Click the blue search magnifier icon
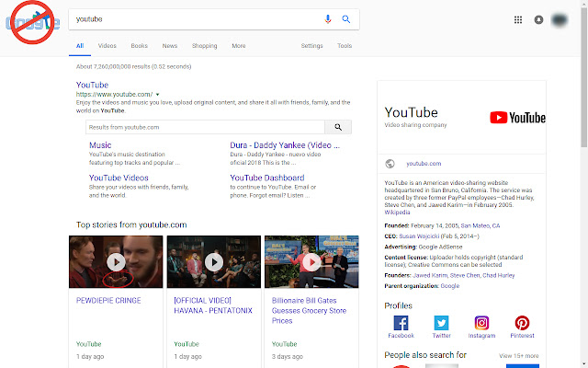This screenshot has width=588, height=368. tap(346, 18)
